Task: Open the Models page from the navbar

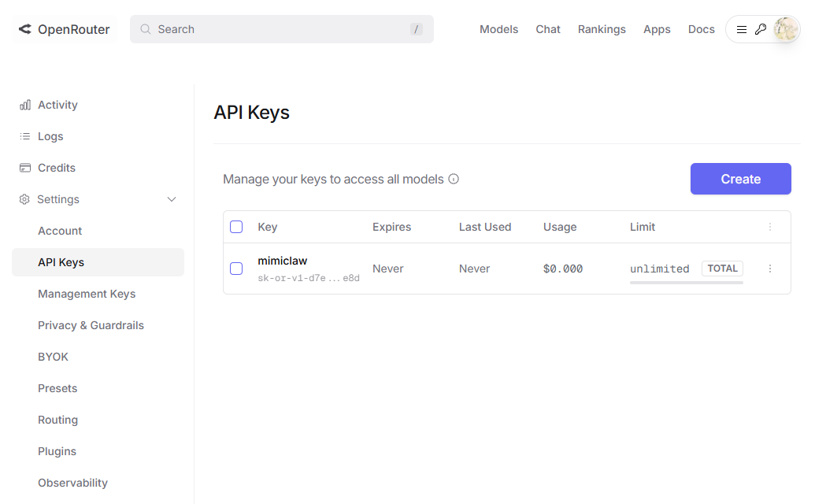Action: click(x=498, y=29)
